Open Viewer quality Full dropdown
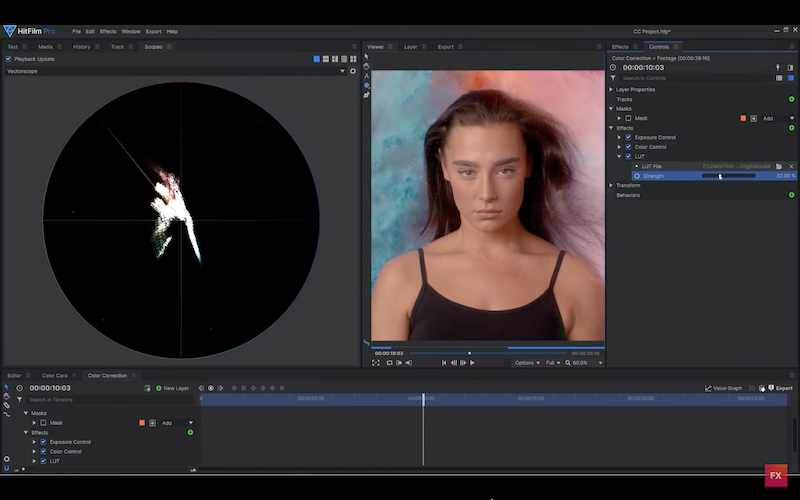 click(x=553, y=363)
